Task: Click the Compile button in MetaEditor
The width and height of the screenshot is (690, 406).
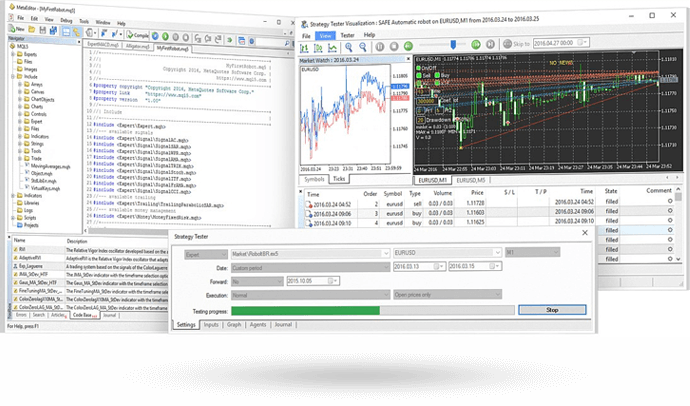Action: tap(137, 35)
